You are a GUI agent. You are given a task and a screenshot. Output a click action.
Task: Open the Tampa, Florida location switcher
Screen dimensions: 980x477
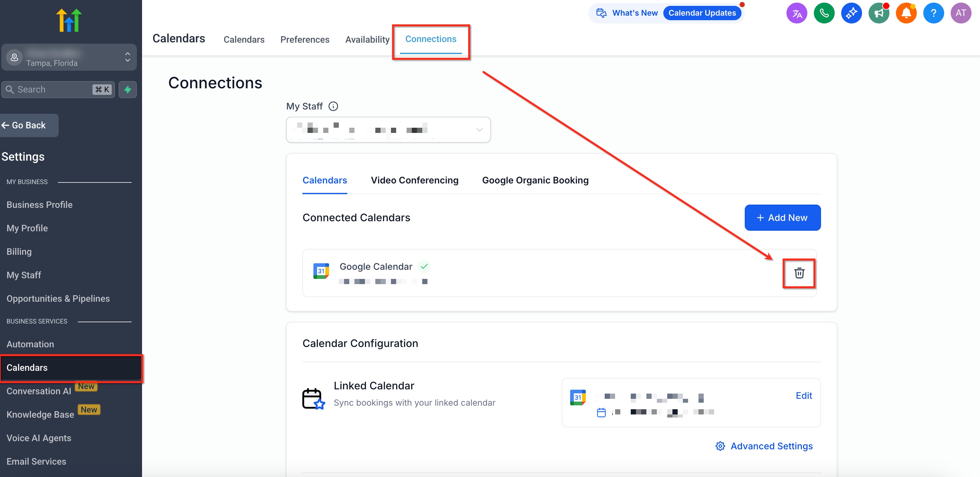tap(69, 57)
